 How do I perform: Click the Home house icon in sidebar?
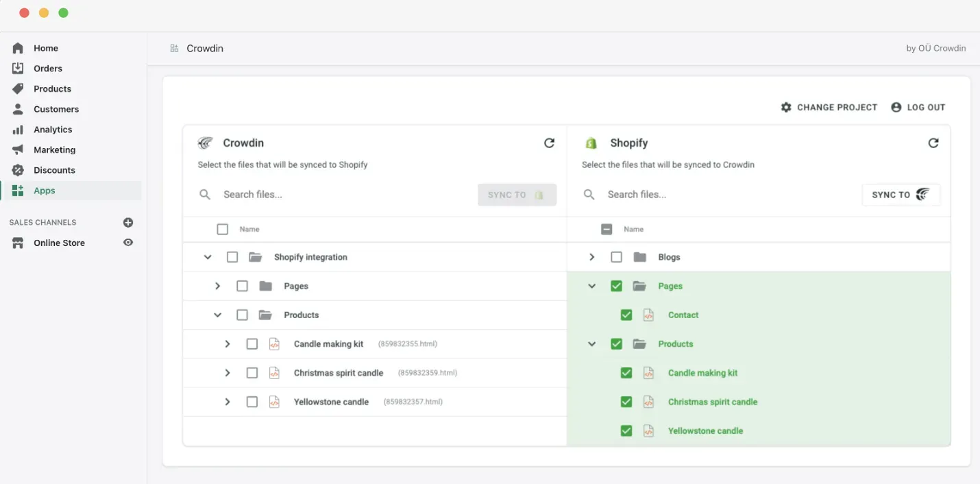coord(18,48)
